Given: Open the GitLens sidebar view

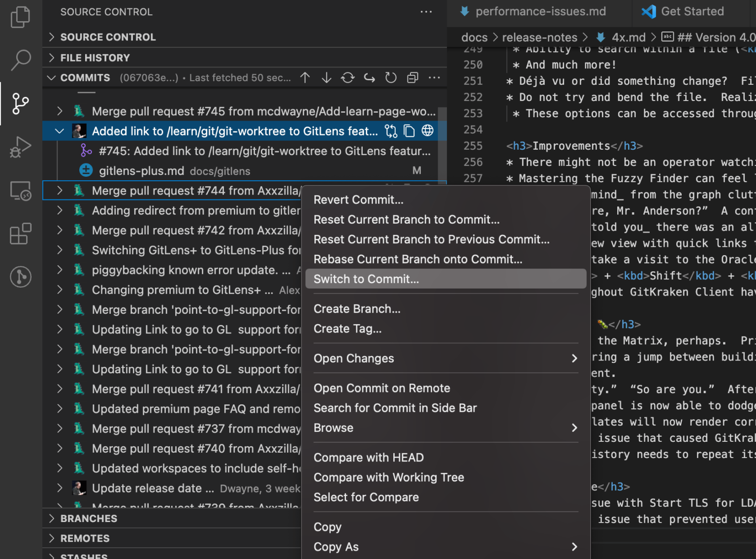Looking at the screenshot, I should (20, 277).
